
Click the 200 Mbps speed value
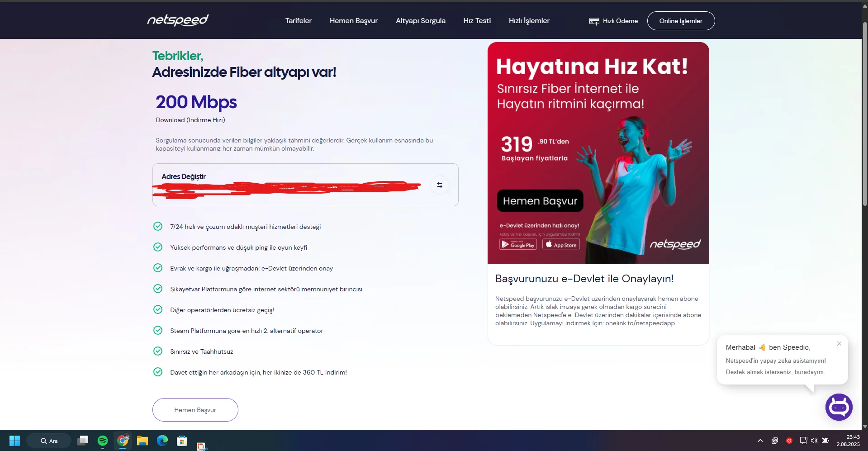(196, 102)
